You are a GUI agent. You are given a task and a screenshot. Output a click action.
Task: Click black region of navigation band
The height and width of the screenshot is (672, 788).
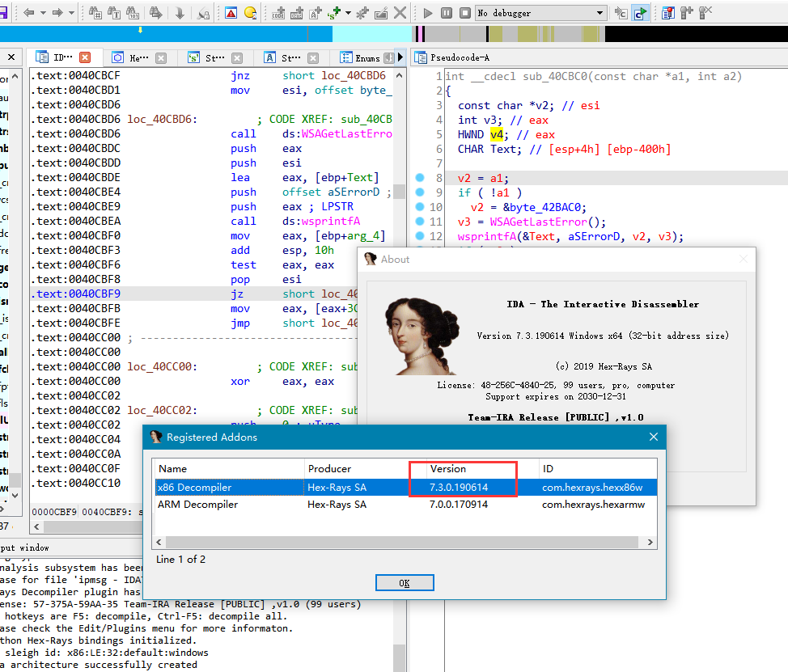(x=696, y=34)
